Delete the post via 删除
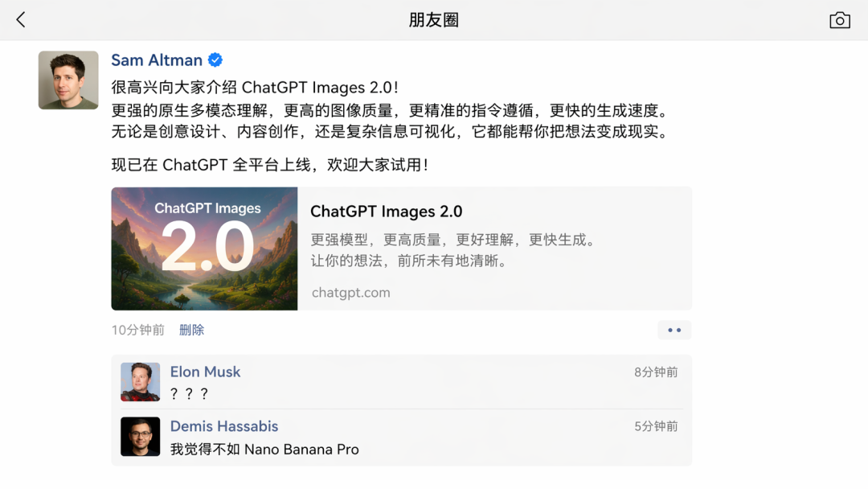Image resolution: width=868 pixels, height=489 pixels. click(191, 330)
